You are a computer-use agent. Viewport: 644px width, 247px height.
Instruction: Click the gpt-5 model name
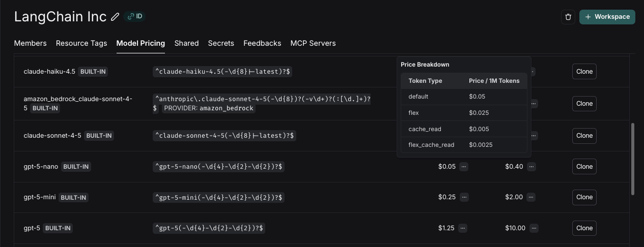(x=32, y=228)
